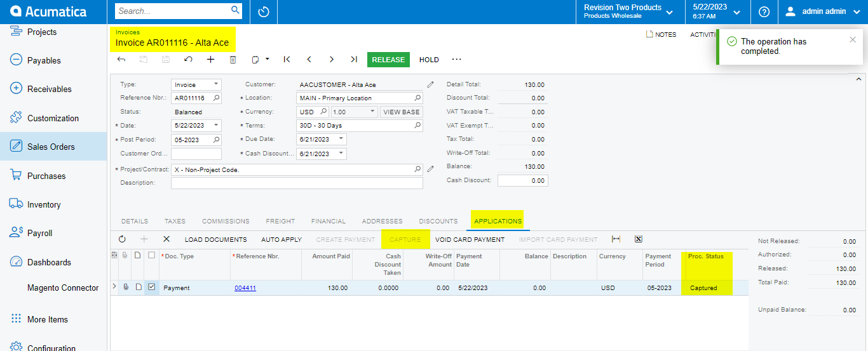Screen dimensions: 868x351
Task: Go to the last record
Action: tap(354, 60)
